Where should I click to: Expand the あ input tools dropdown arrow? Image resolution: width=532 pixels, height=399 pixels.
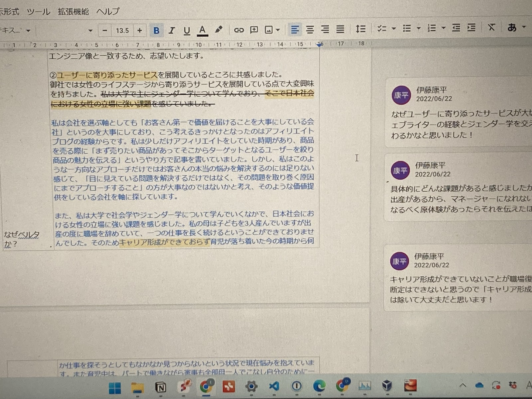pyautogui.click(x=524, y=27)
